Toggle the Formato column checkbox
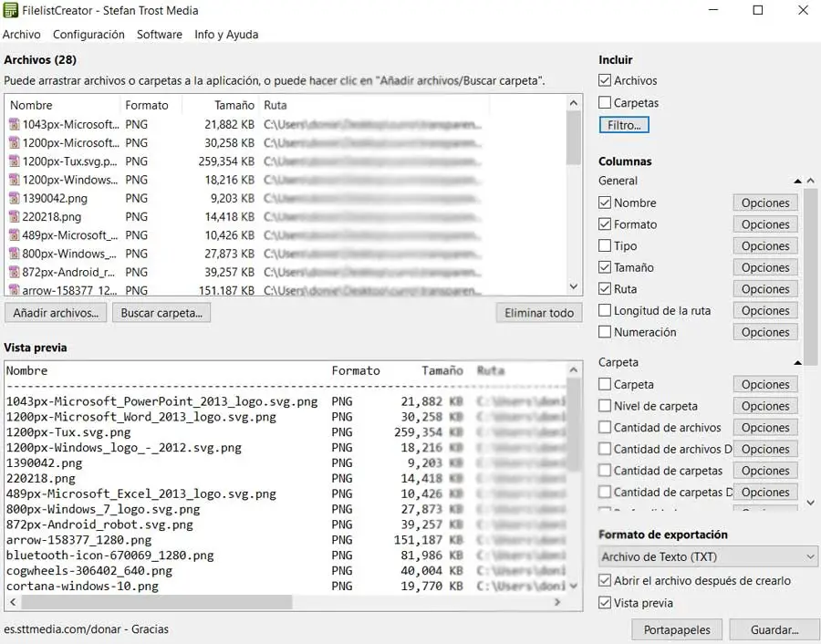 [605, 224]
